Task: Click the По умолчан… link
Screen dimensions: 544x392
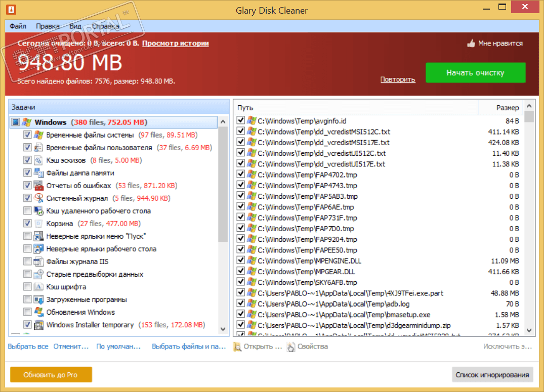Action: click(118, 346)
